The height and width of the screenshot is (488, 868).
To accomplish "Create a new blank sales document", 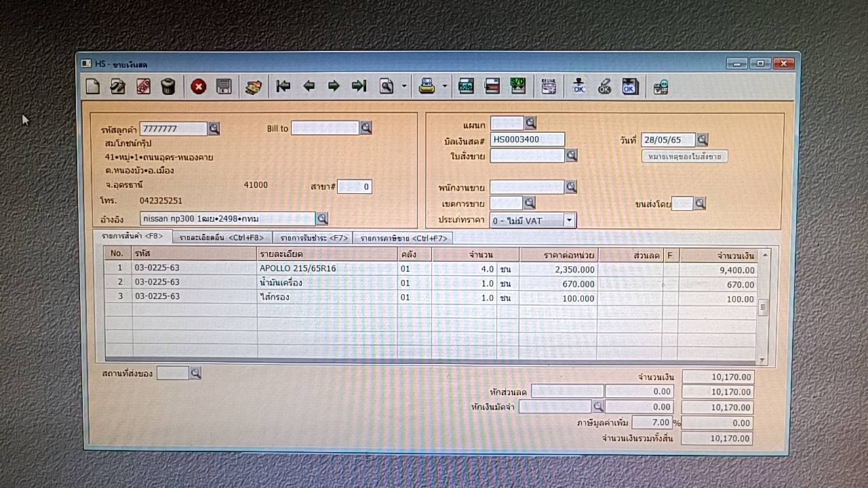I will pos(92,86).
